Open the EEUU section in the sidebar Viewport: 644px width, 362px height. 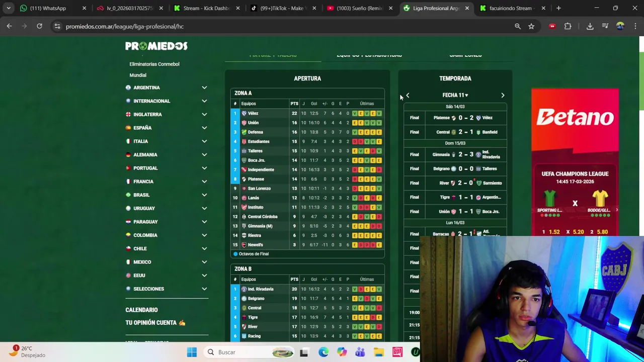click(167, 276)
